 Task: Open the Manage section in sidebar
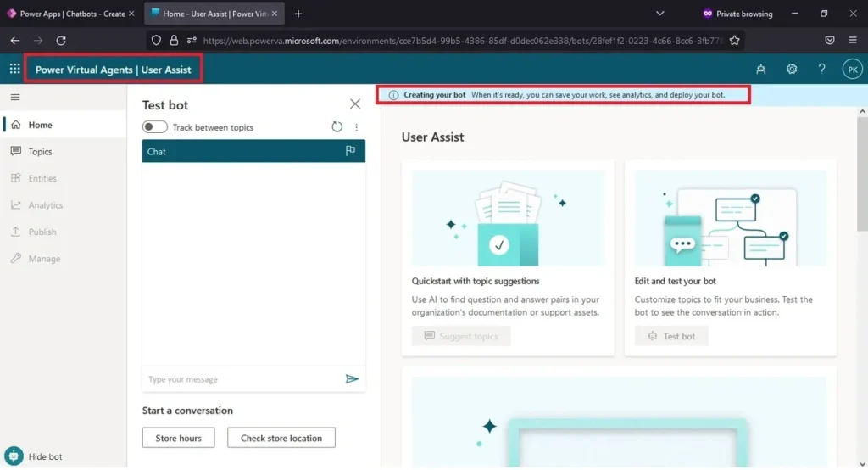coord(63,258)
